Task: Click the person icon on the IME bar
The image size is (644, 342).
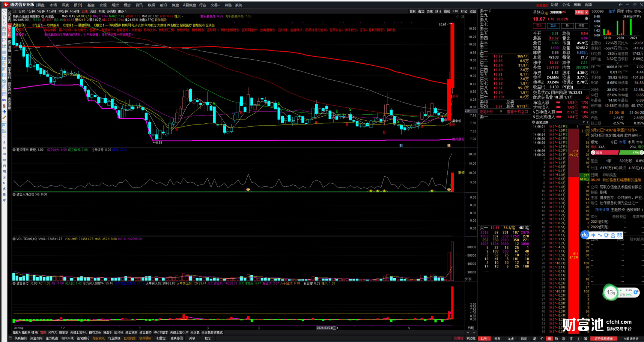Action: (x=613, y=235)
